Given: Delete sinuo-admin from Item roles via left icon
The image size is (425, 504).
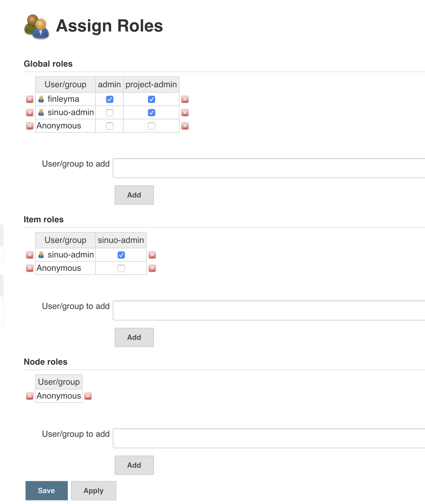Looking at the screenshot, I should tap(30, 255).
